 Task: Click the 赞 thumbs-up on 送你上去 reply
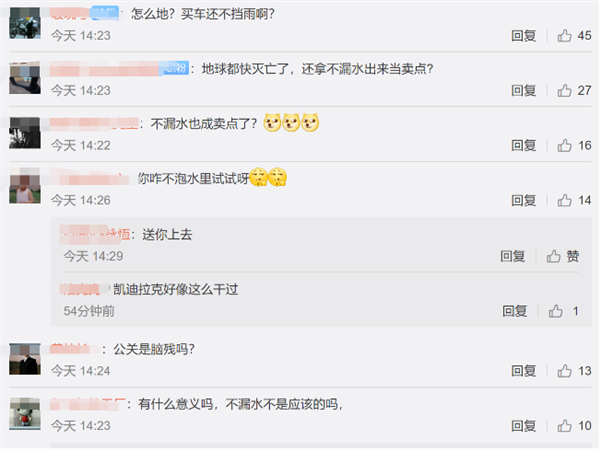click(x=562, y=256)
